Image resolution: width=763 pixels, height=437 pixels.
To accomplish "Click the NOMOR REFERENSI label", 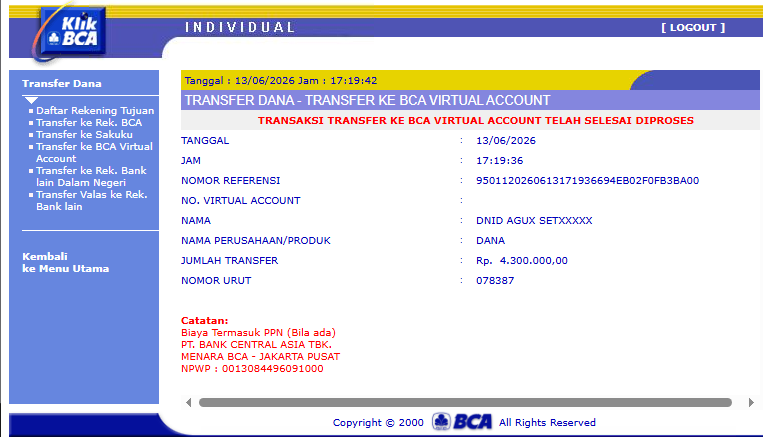I will tap(231, 181).
